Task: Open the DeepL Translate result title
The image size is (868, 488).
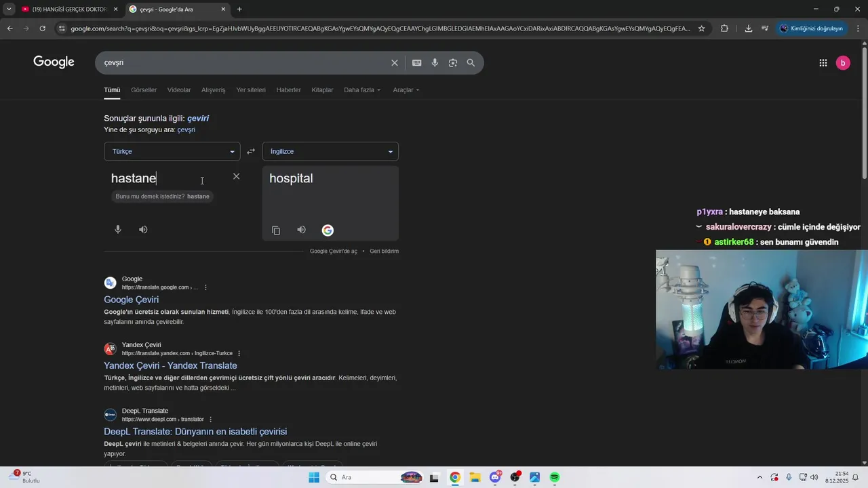Action: point(195,431)
